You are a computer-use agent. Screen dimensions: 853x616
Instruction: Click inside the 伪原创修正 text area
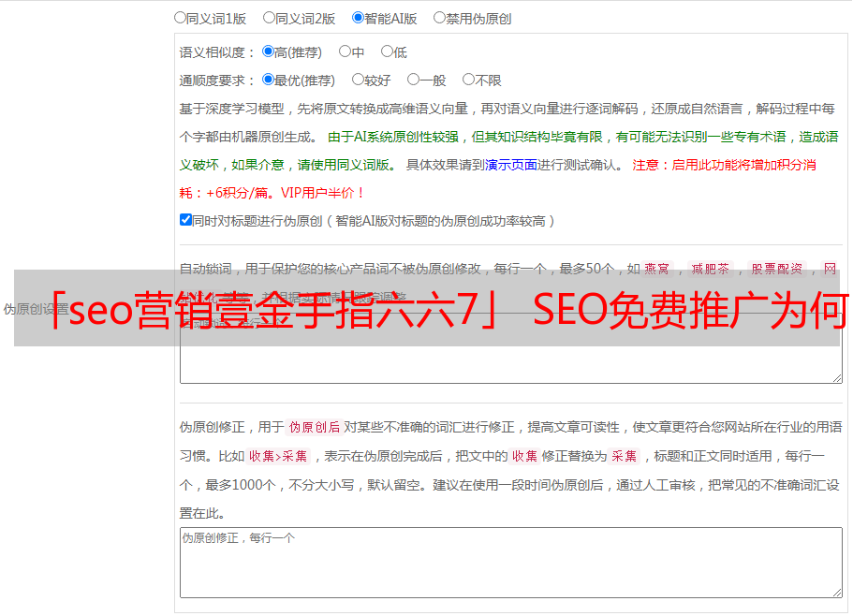pos(511,563)
